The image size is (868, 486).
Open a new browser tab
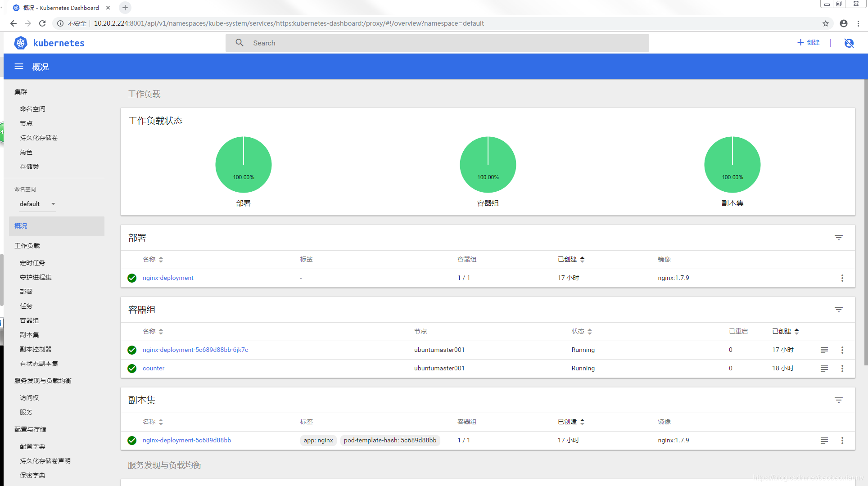coord(125,8)
